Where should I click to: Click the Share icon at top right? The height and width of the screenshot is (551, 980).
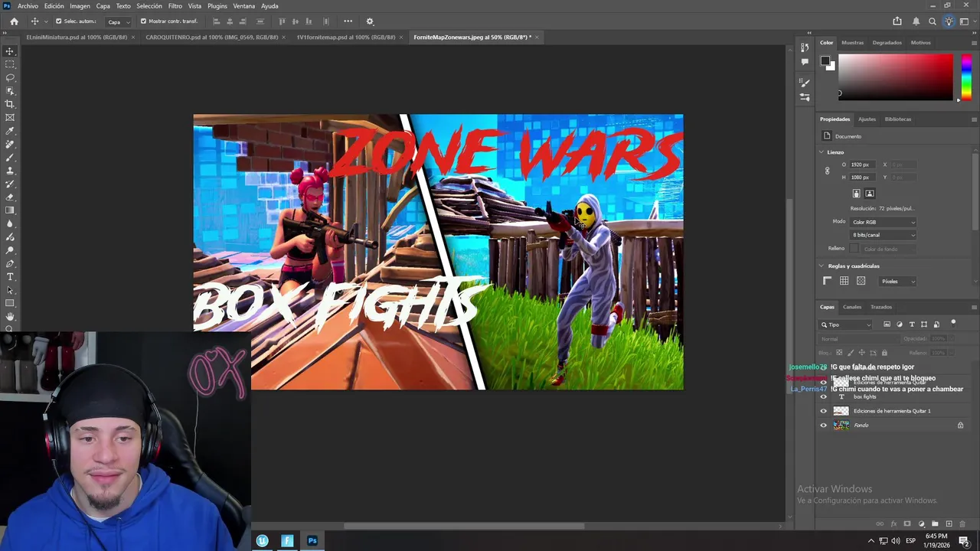pos(897,21)
